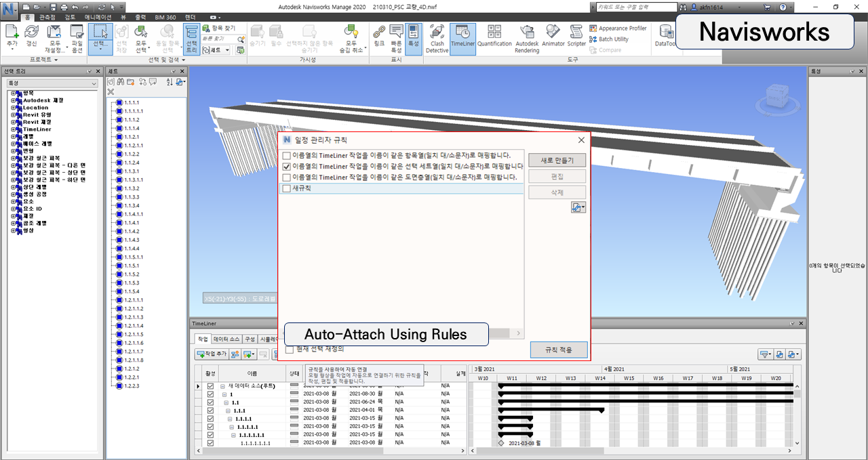868x460 pixels.
Task: Open the 특성 dropdown in Selection Tree
Action: [x=52, y=83]
